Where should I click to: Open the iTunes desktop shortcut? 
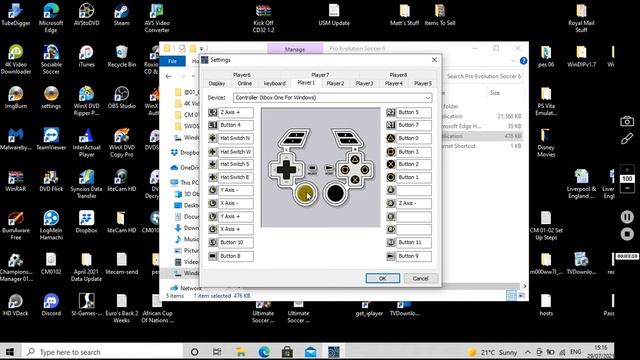click(x=87, y=56)
